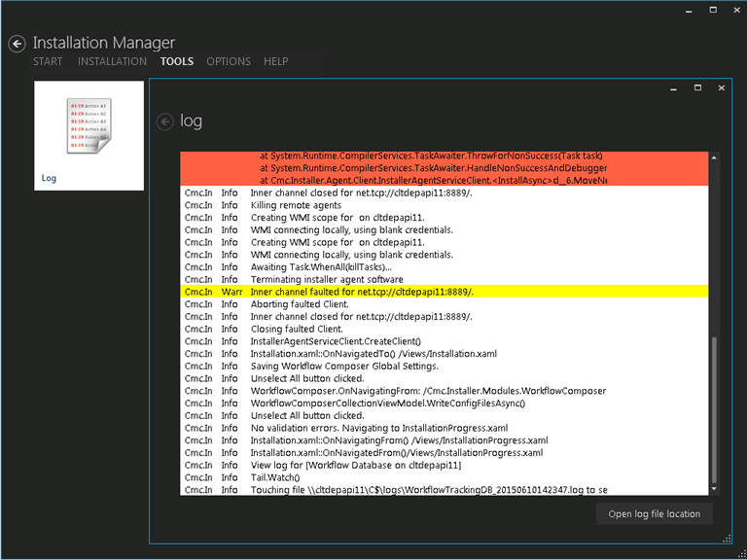Click the Installation Manager back arrow
747x560 pixels.
point(16,44)
